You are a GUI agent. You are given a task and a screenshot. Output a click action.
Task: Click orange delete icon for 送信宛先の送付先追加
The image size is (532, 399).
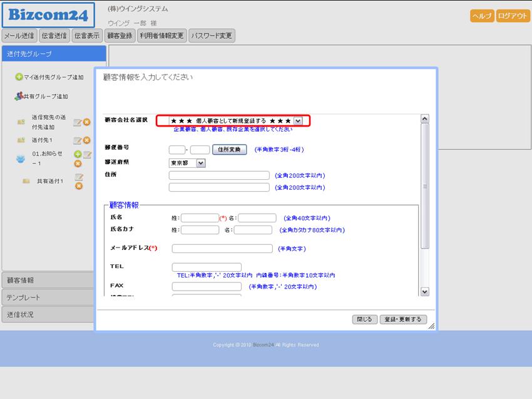86,122
